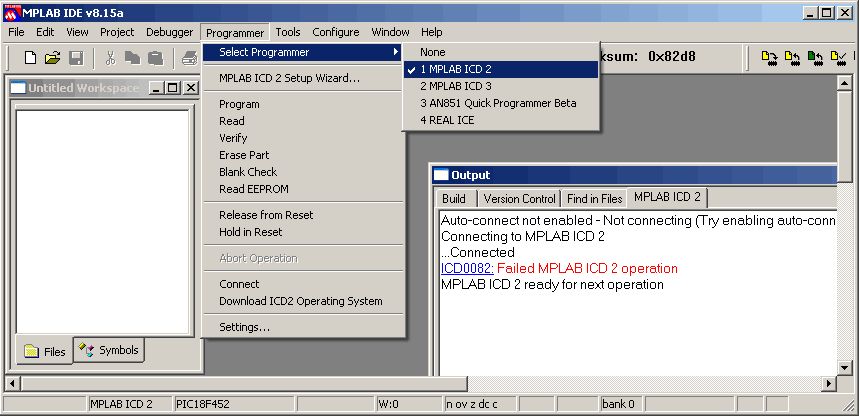Click the Open File folder icon
The image size is (859, 416).
coord(52,58)
